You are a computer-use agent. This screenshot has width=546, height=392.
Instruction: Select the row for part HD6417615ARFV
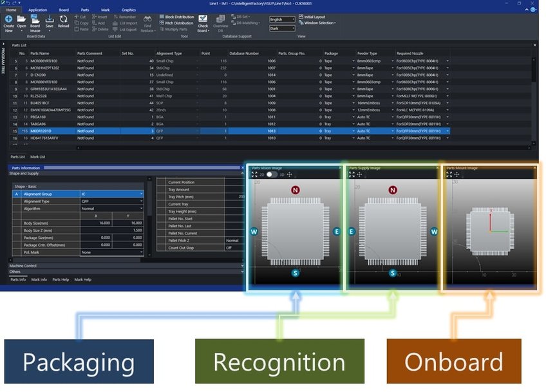pyautogui.click(x=230, y=138)
